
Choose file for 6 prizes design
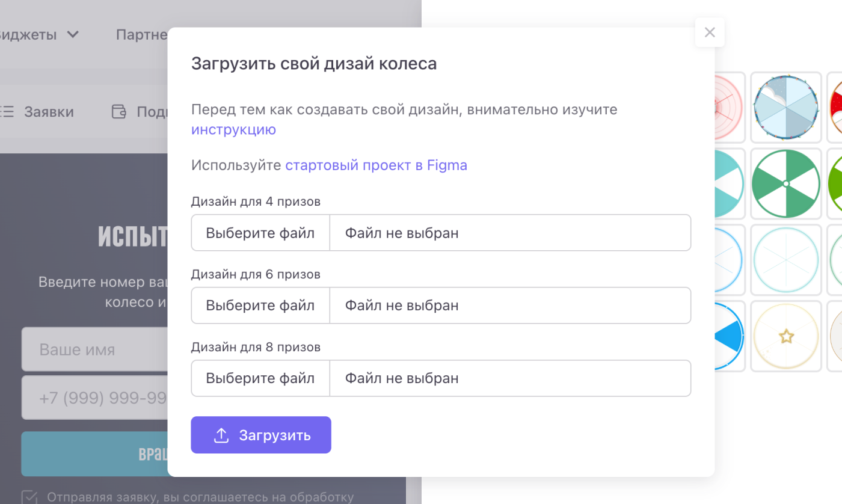pos(260,306)
